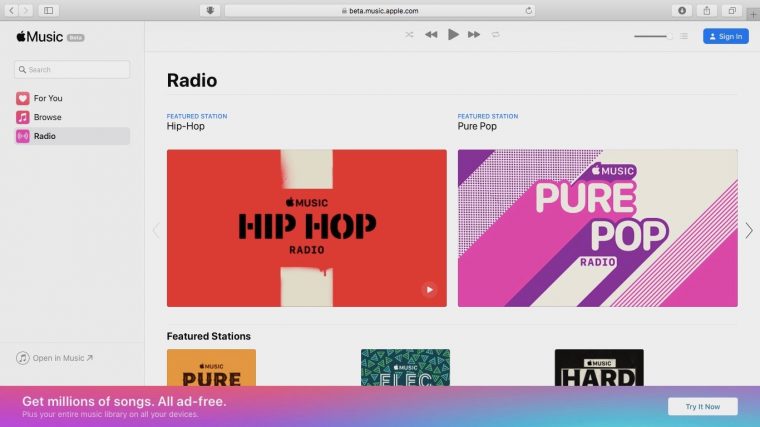Toggle shuffle in the playback controls

tap(409, 35)
